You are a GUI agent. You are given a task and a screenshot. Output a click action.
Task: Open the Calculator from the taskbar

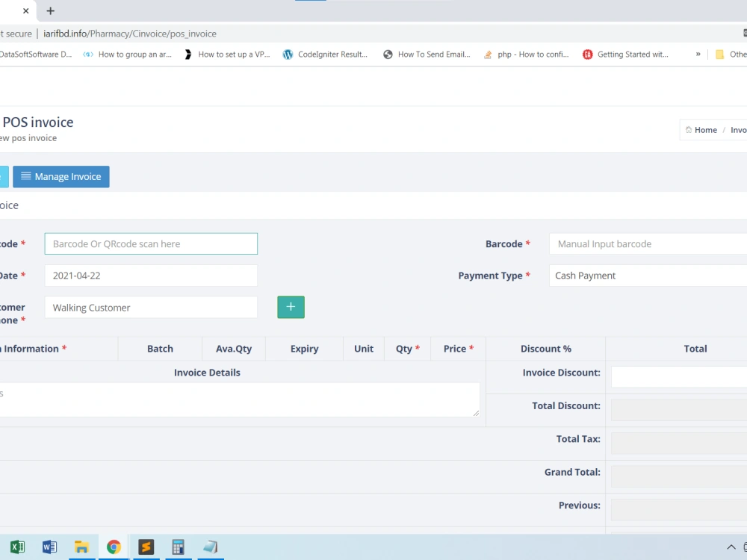coord(178,547)
